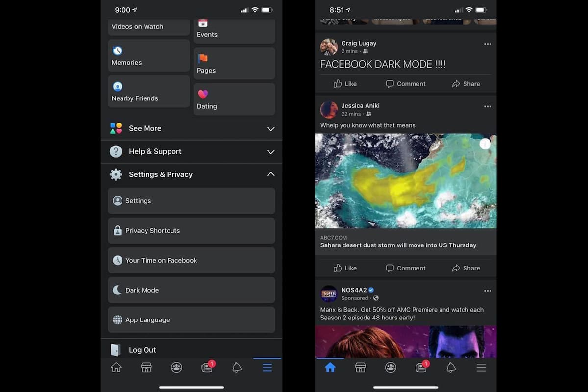588x392 pixels.
Task: Select the Home feed icon
Action: click(x=330, y=367)
